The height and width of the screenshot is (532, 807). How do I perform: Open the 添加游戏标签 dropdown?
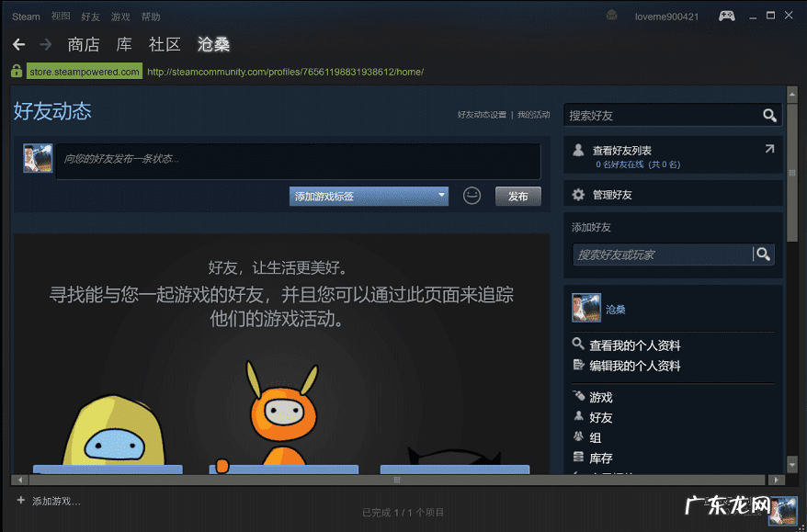pos(369,196)
